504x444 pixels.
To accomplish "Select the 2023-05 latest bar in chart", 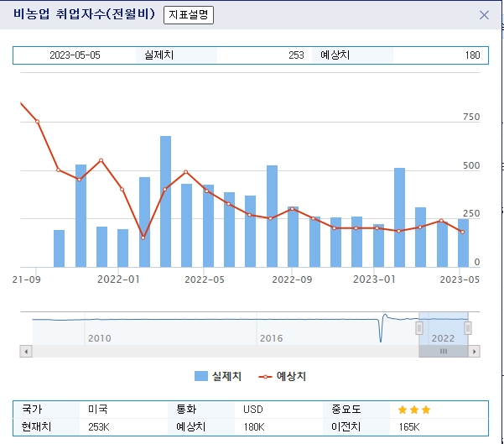I will [x=463, y=243].
